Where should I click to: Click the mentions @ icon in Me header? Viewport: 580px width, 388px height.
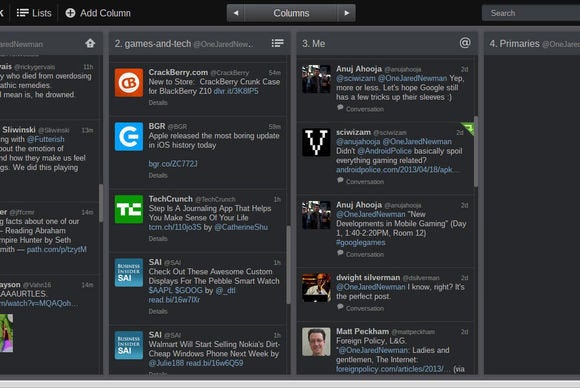pyautogui.click(x=465, y=43)
